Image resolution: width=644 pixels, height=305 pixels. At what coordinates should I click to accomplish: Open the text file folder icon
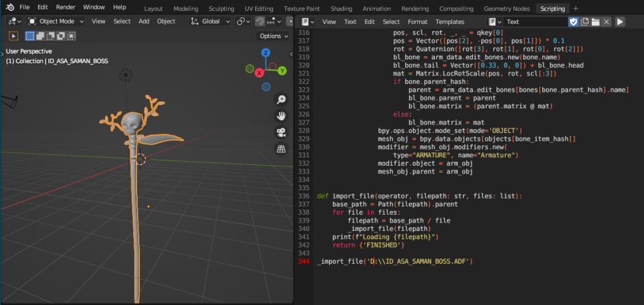[595, 22]
